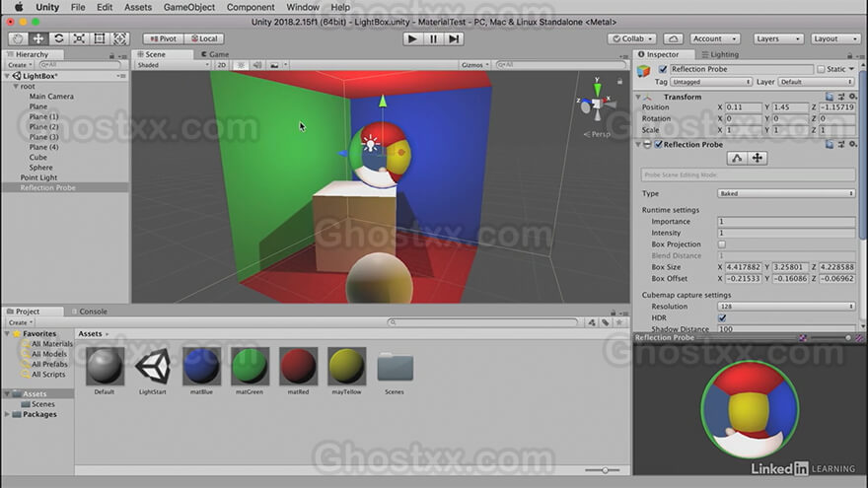Open the Window menu
Image resolution: width=868 pixels, height=488 pixels.
tap(302, 7)
